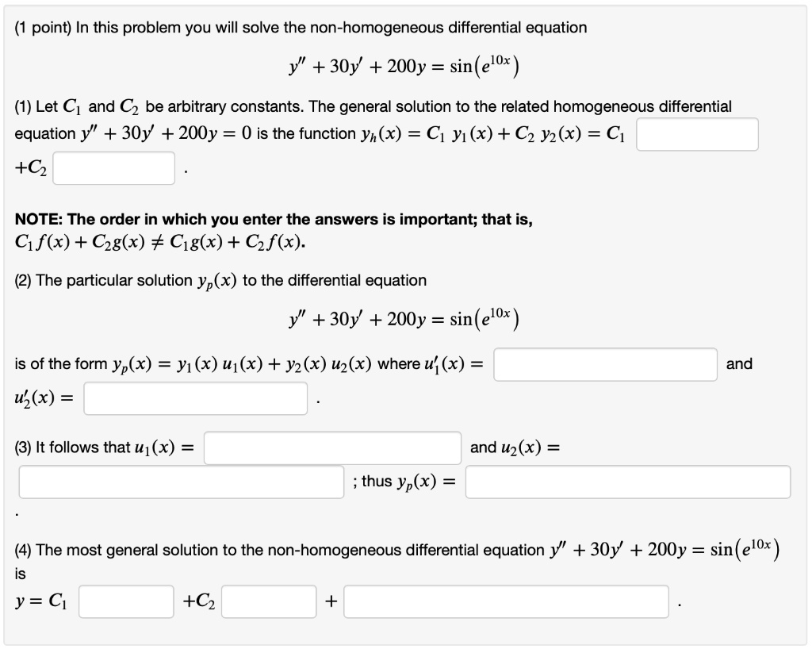Click the answer box after +C2 in part (1)
812x649 pixels.
(114, 167)
